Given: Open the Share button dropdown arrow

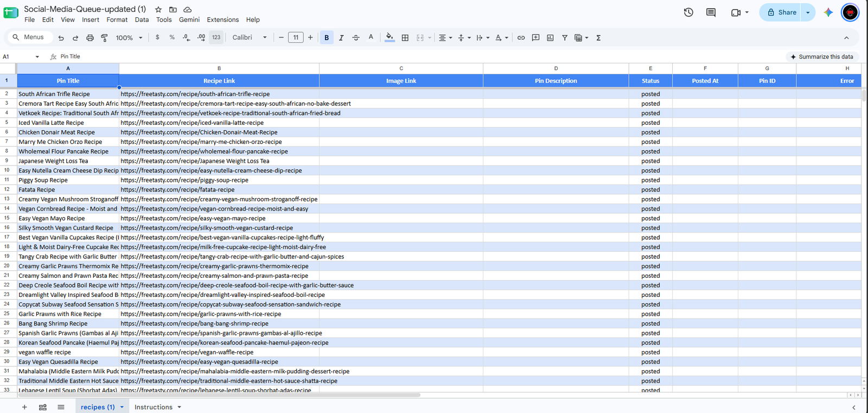Looking at the screenshot, I should coord(808,12).
